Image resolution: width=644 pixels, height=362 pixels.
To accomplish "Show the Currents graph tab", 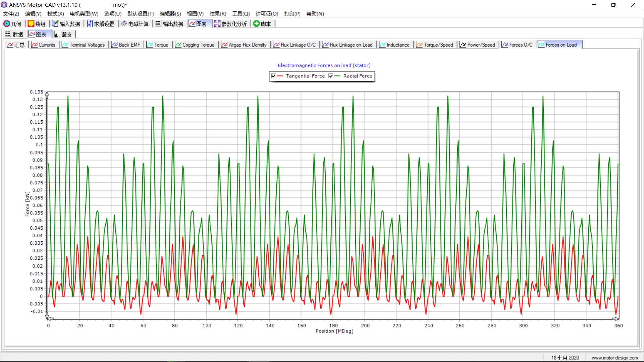I will [x=44, y=45].
